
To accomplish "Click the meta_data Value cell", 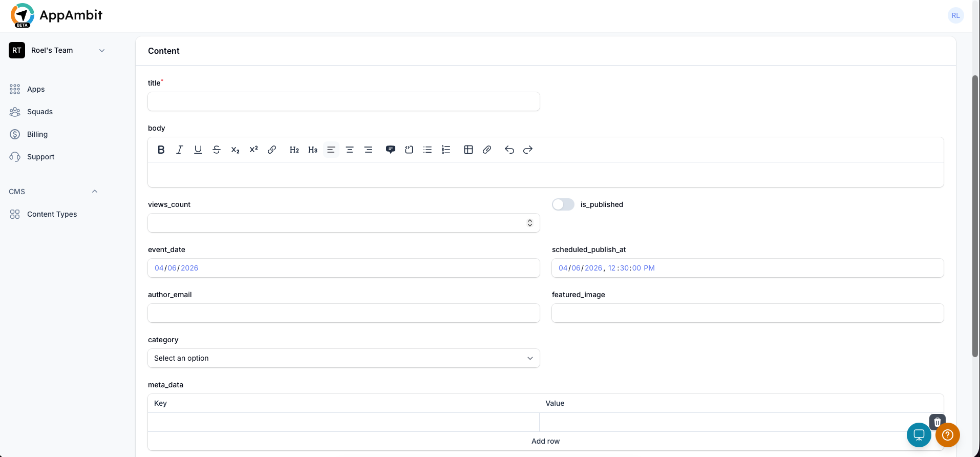I will [735, 422].
